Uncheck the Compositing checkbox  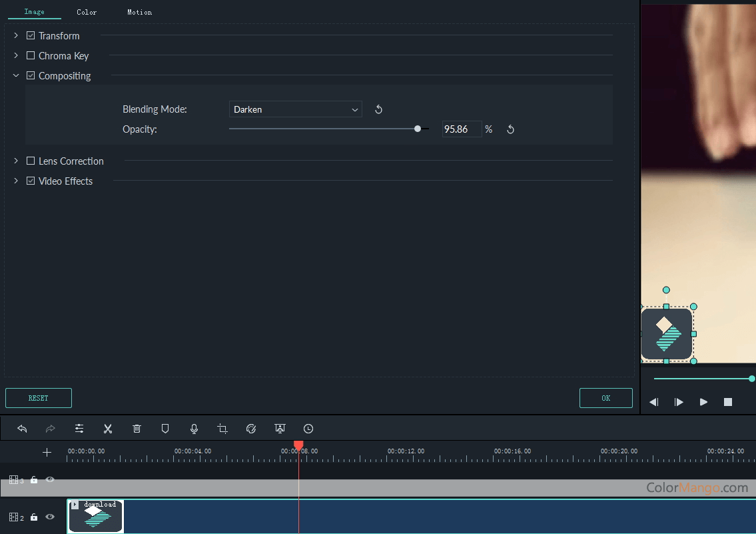coord(30,75)
